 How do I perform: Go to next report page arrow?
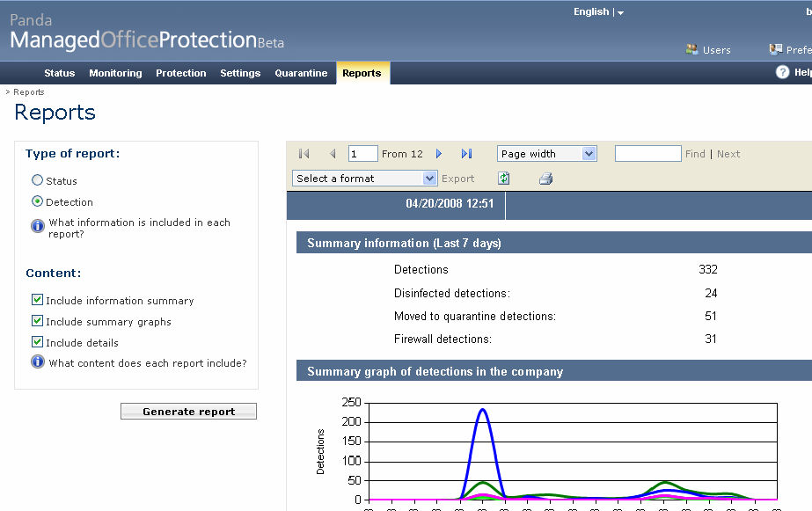(x=439, y=154)
